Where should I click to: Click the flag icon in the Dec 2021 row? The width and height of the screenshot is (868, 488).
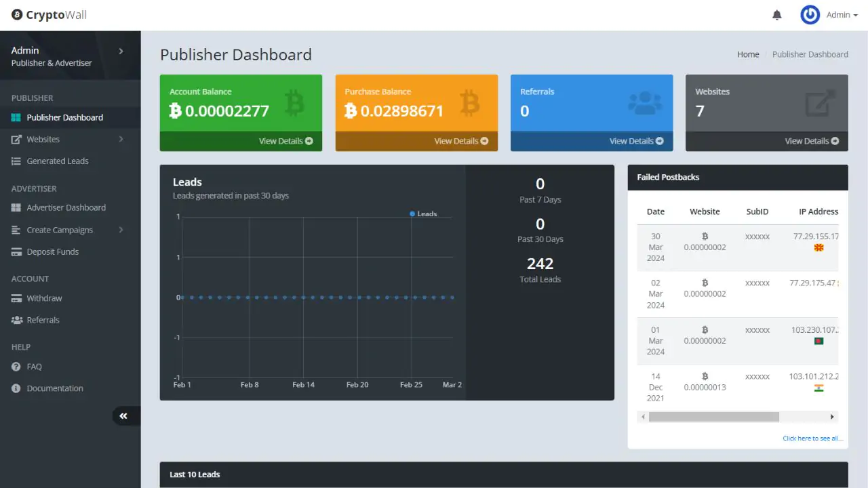click(x=818, y=388)
